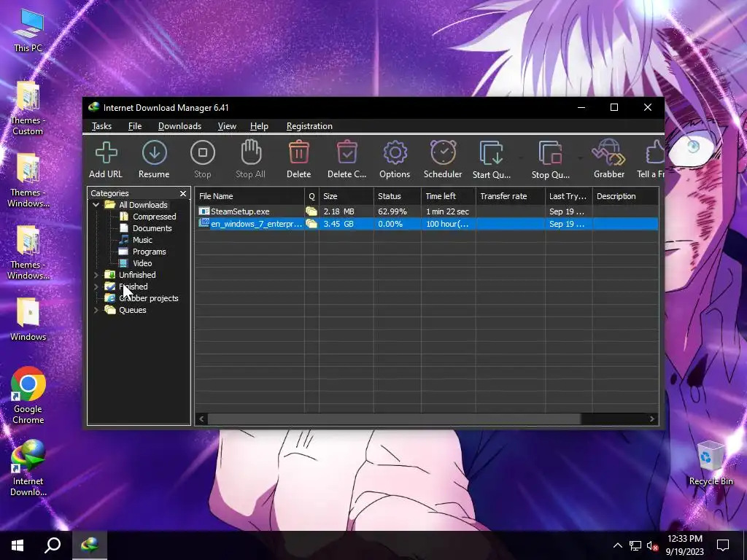Open the Internet Download Manager desktop shortcut

click(x=28, y=468)
